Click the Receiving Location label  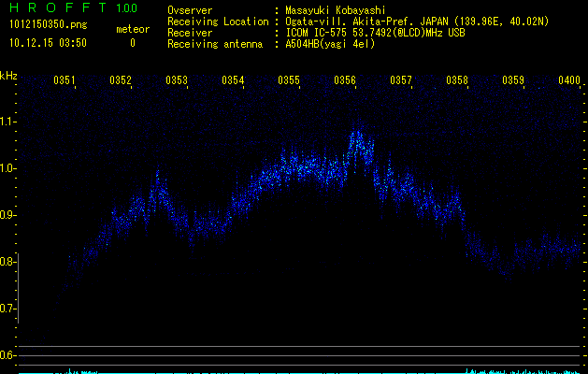pos(218,22)
